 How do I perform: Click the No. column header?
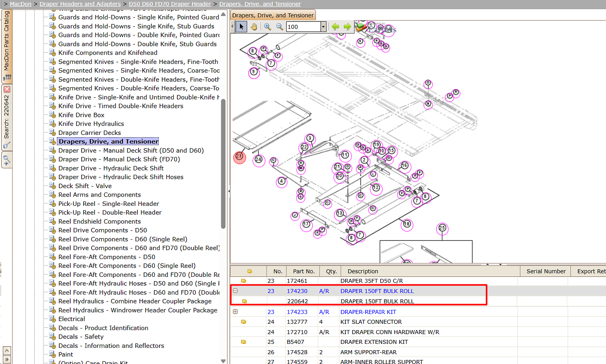[x=278, y=271]
